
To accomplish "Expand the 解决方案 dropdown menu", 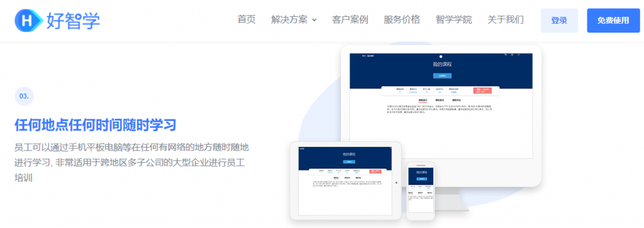I will point(294,19).
